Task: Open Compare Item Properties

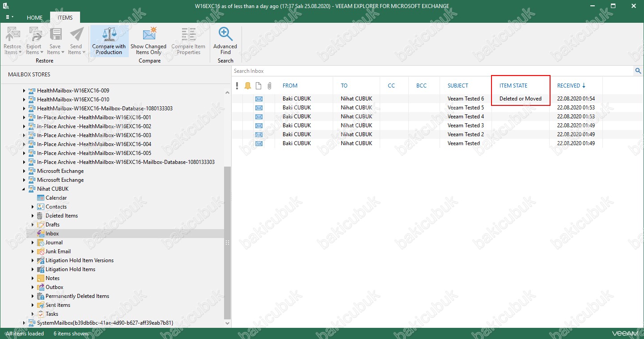Action: click(188, 41)
